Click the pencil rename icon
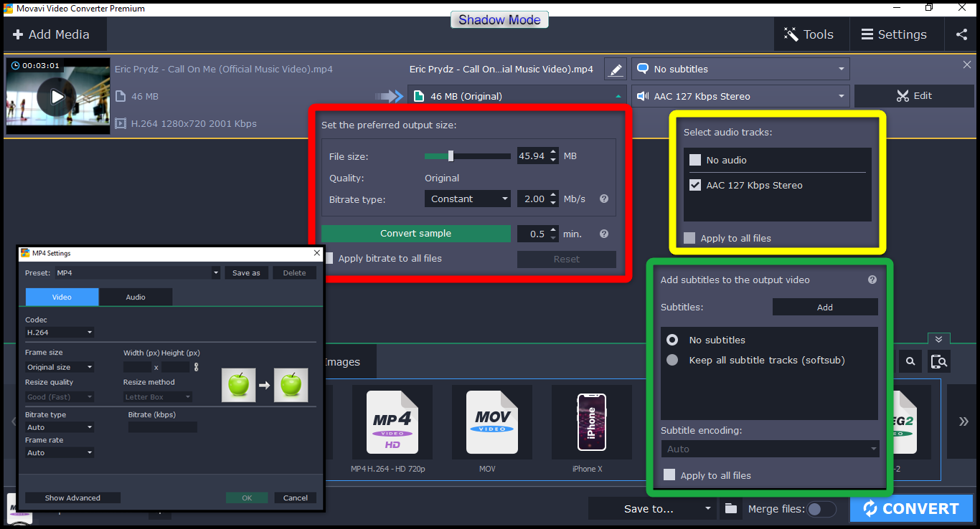The image size is (980, 529). pos(615,69)
